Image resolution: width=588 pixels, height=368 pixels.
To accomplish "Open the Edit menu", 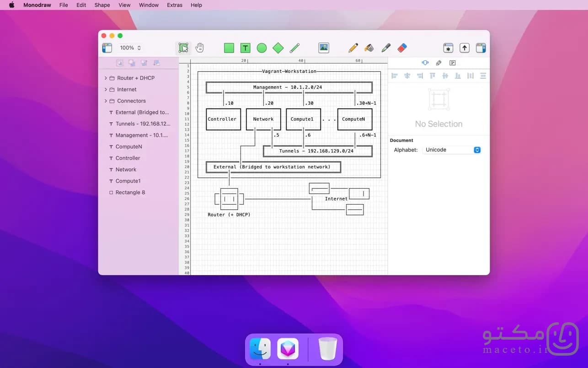I will [81, 5].
